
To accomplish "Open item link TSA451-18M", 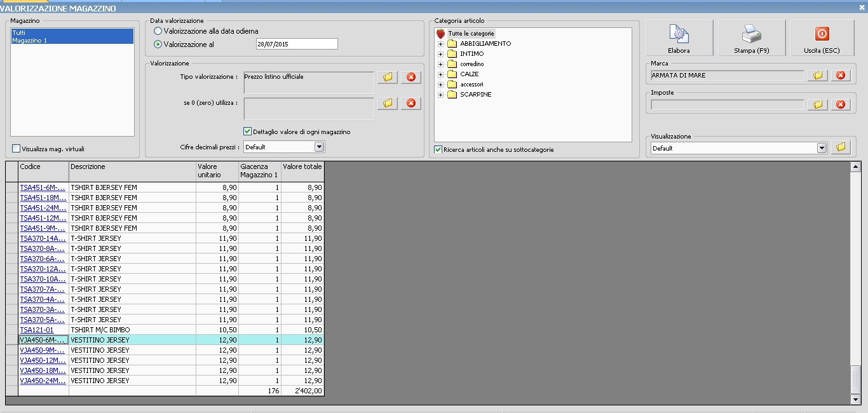I will click(x=43, y=198).
